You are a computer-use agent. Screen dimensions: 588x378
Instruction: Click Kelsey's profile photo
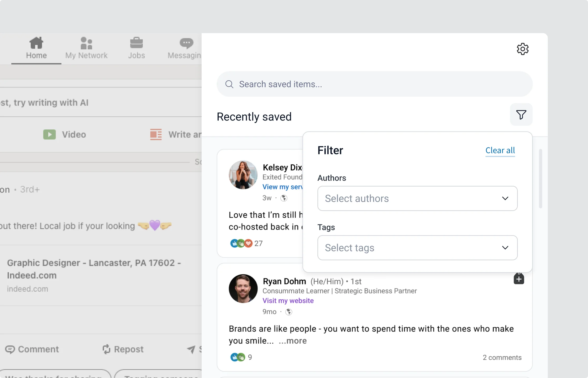[243, 175]
